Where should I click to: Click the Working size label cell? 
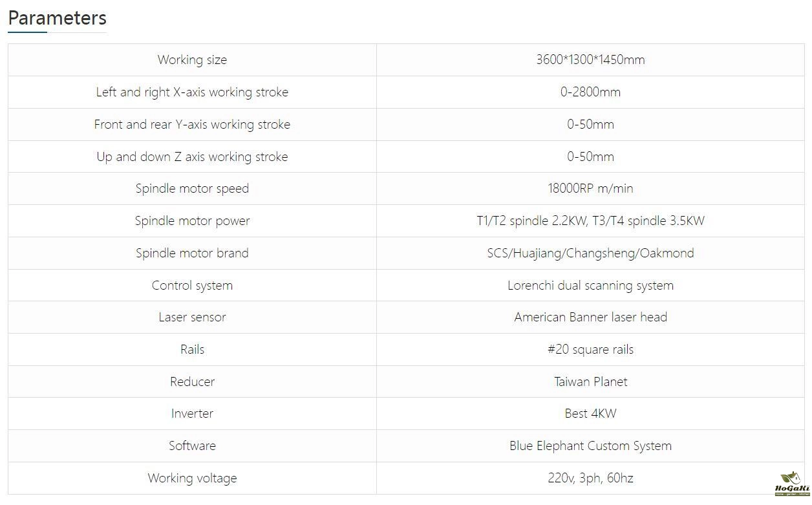click(192, 60)
